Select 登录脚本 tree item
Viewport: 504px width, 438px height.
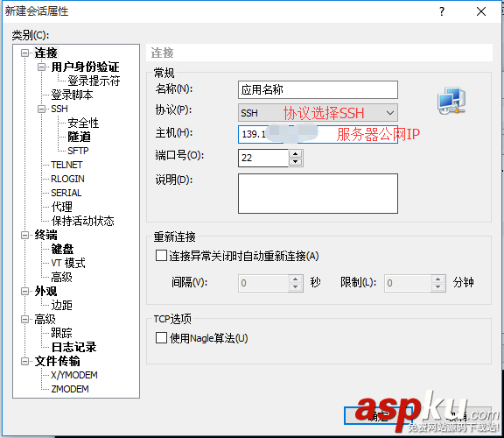[x=72, y=95]
